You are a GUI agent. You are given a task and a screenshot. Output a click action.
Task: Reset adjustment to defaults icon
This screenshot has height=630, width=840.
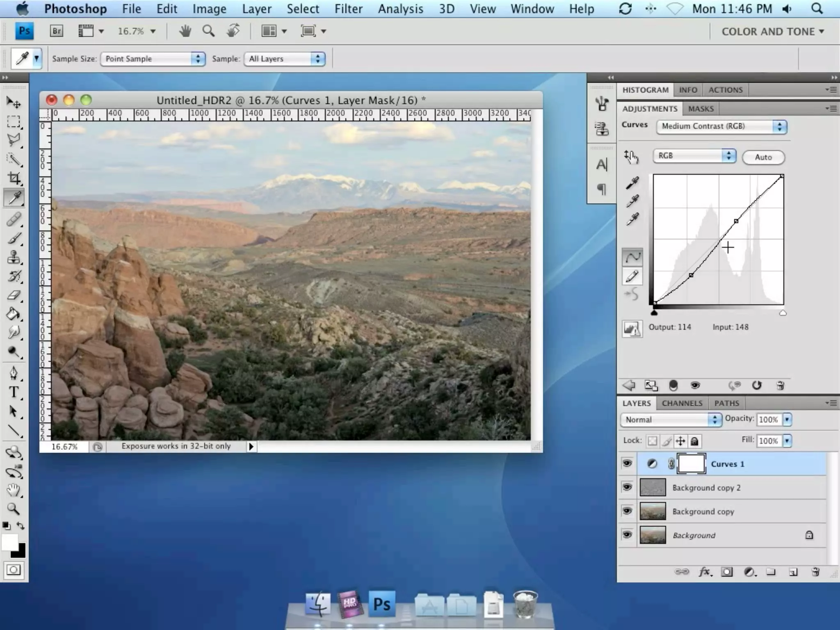coord(757,385)
